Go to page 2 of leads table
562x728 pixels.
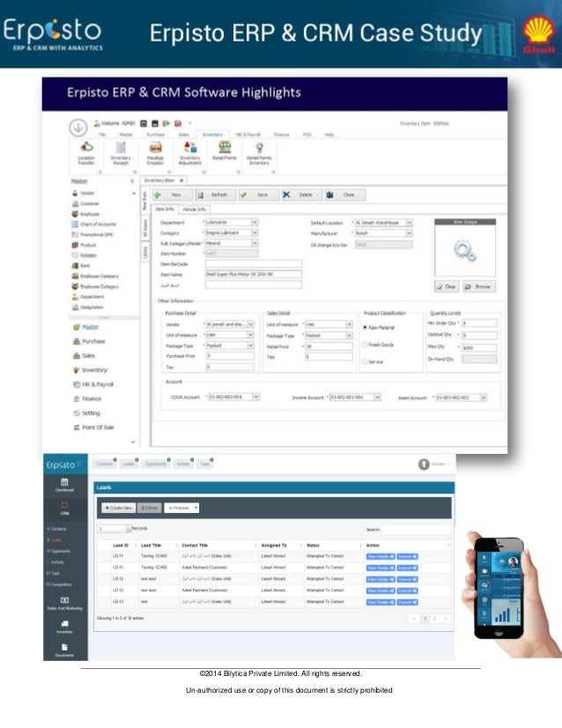click(x=434, y=619)
